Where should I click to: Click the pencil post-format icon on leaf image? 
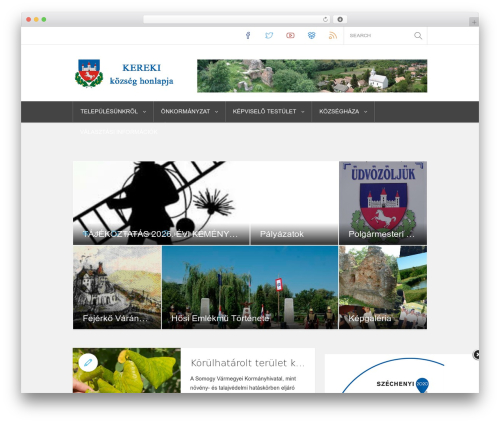88,362
